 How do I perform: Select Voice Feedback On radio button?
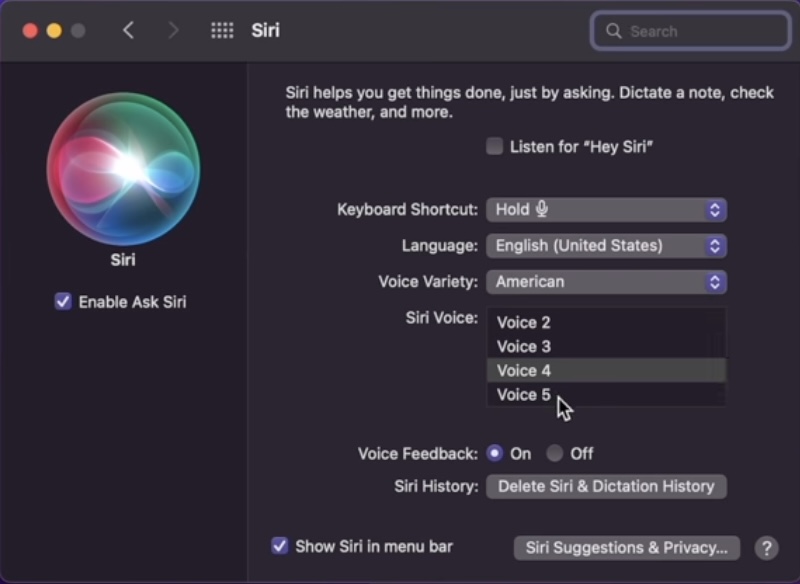click(494, 454)
